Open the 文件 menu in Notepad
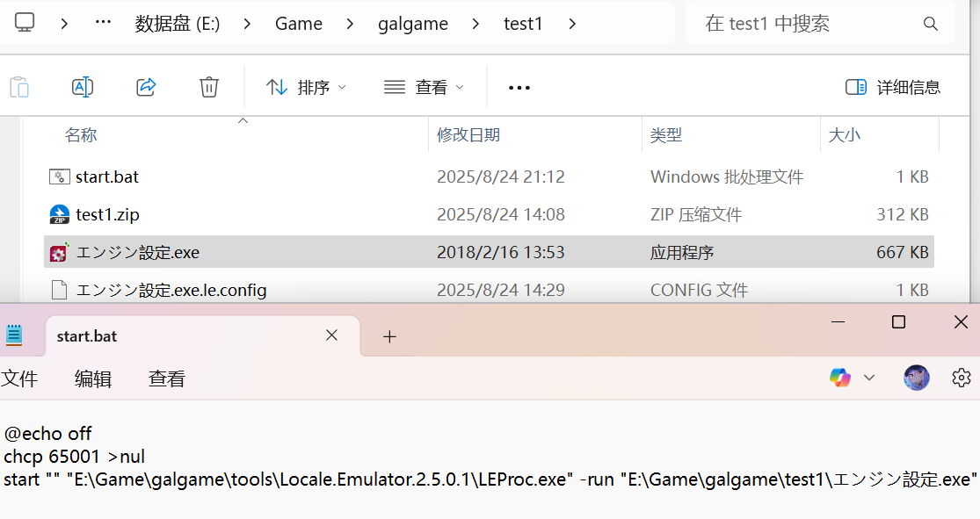This screenshot has height=519, width=980. pyautogui.click(x=19, y=378)
